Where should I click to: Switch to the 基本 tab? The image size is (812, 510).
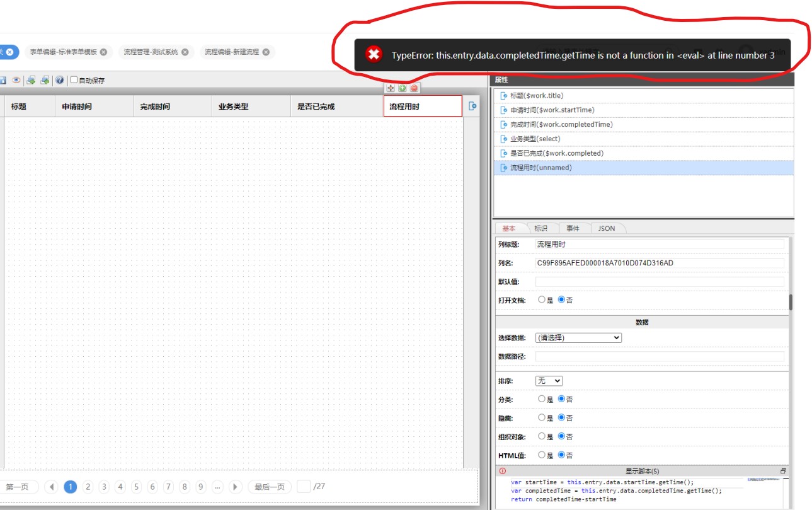coord(509,228)
